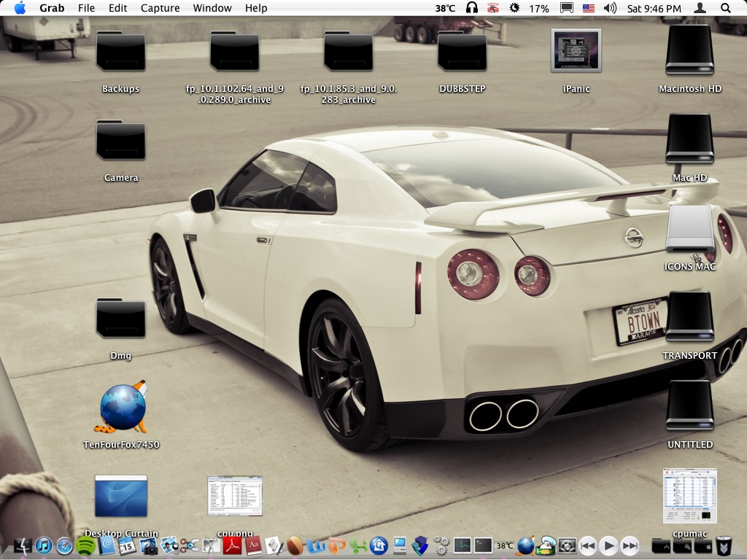
Task: Select the cpu.png file thumbnail
Action: click(235, 495)
